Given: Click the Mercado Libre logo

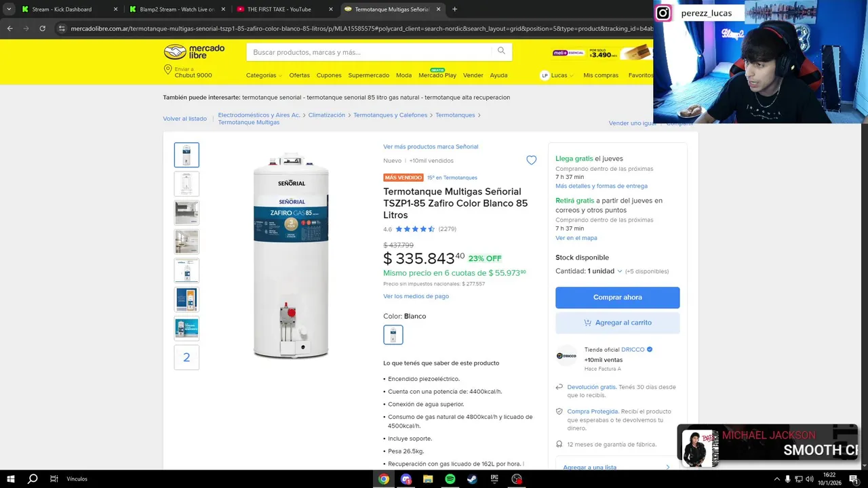Looking at the screenshot, I should (x=194, y=52).
